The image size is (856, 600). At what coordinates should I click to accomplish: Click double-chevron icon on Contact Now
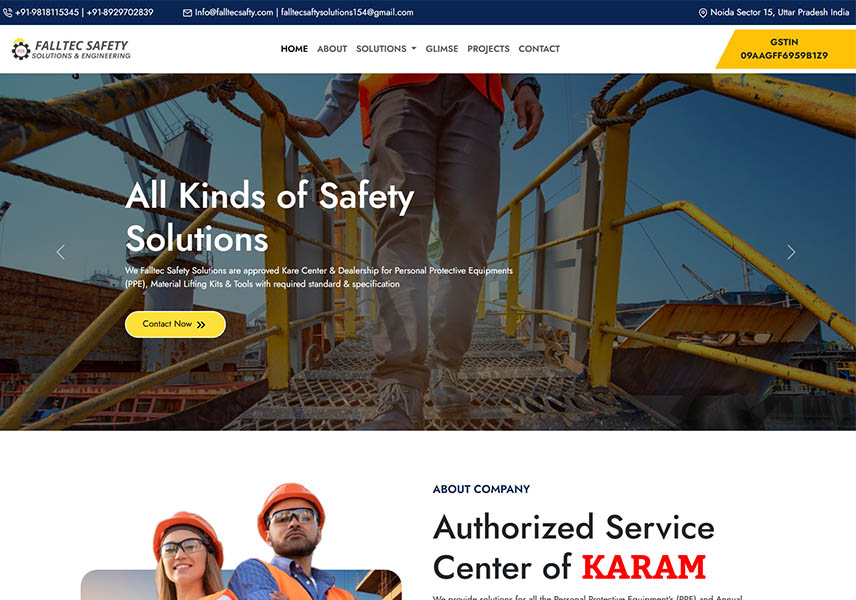pyautogui.click(x=201, y=324)
